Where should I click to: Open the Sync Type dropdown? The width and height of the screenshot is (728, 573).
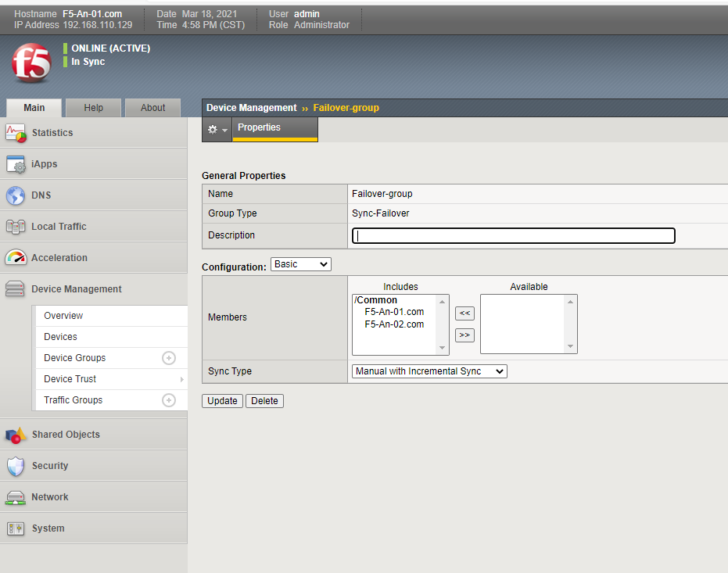(x=429, y=371)
